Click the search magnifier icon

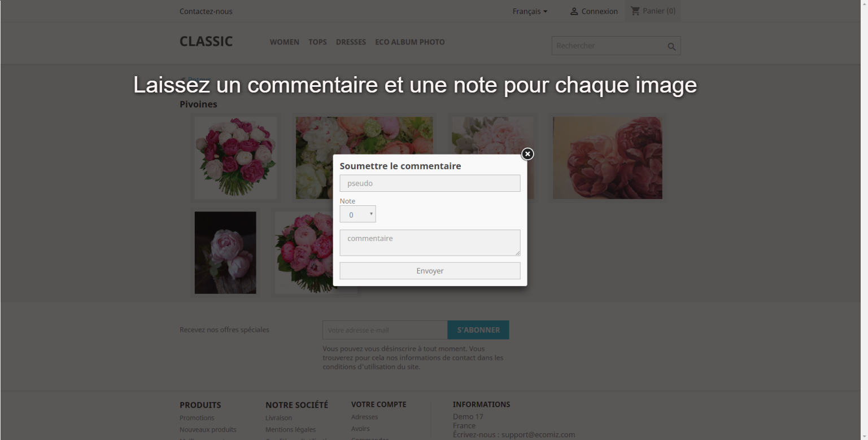click(671, 47)
